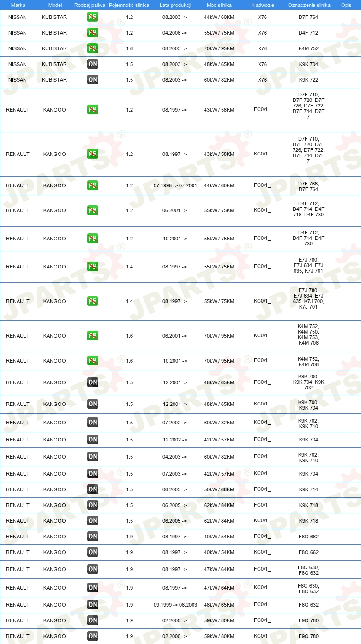The image size is (361, 644).
Task: Click 42kW / 57KM in the 12.2002 row
Action: tap(219, 440)
